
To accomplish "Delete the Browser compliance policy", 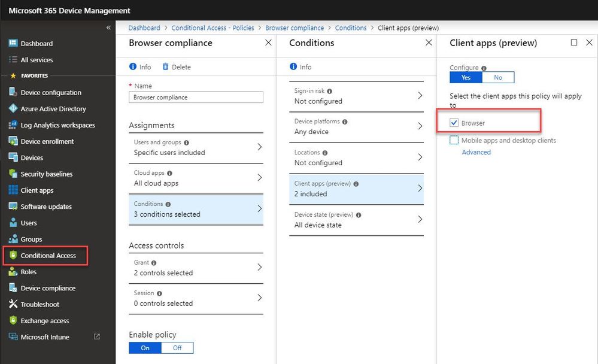I will pyautogui.click(x=177, y=66).
